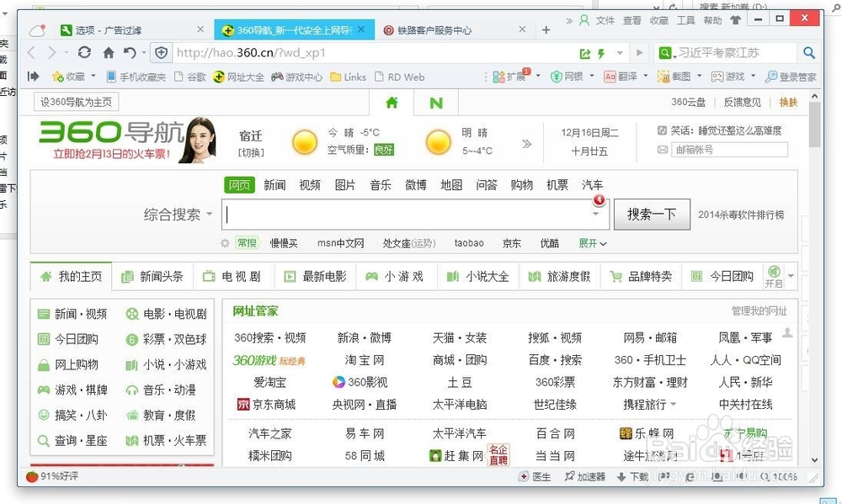Select the 音乐 search category
Image resolution: width=842 pixels, height=504 pixels.
(380, 184)
